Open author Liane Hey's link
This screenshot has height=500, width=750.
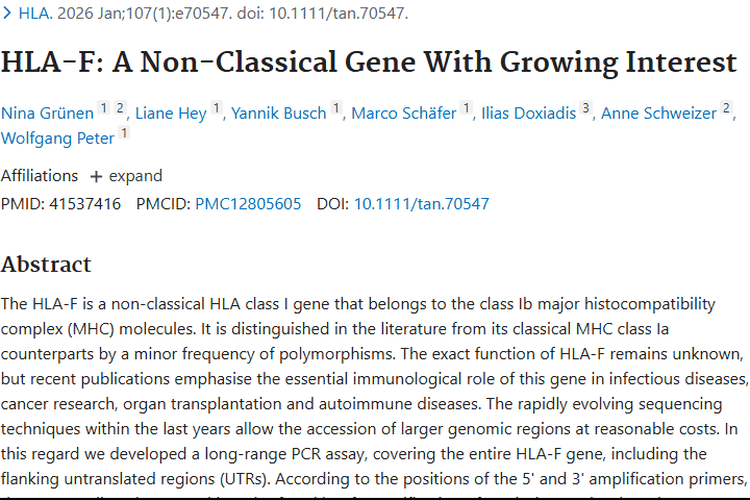click(171, 114)
